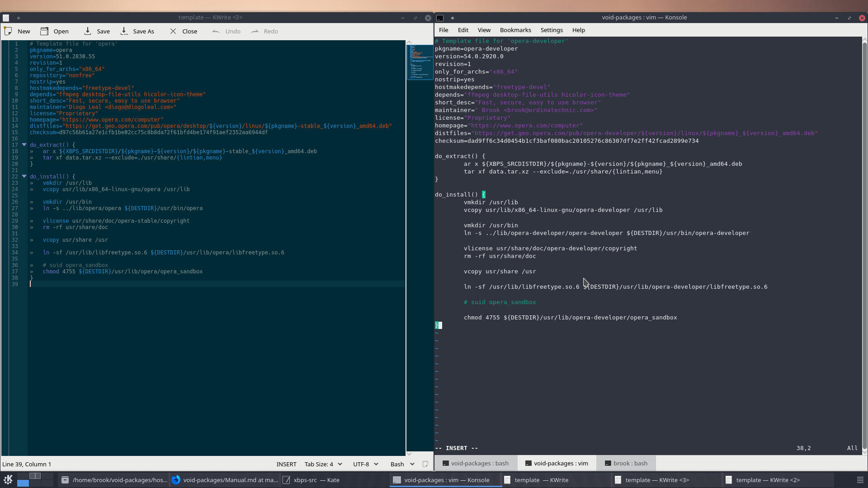Click chmod 4755 line in vim

[x=571, y=318]
